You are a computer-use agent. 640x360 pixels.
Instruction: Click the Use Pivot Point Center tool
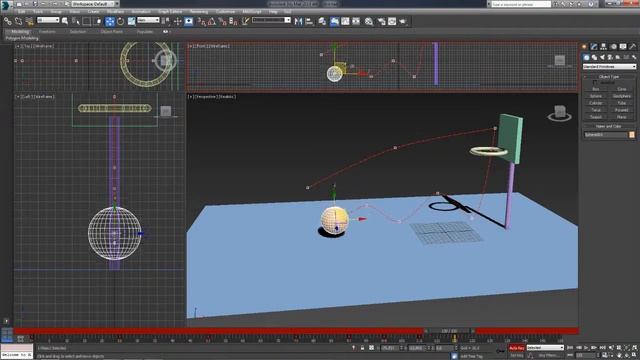pos(166,21)
